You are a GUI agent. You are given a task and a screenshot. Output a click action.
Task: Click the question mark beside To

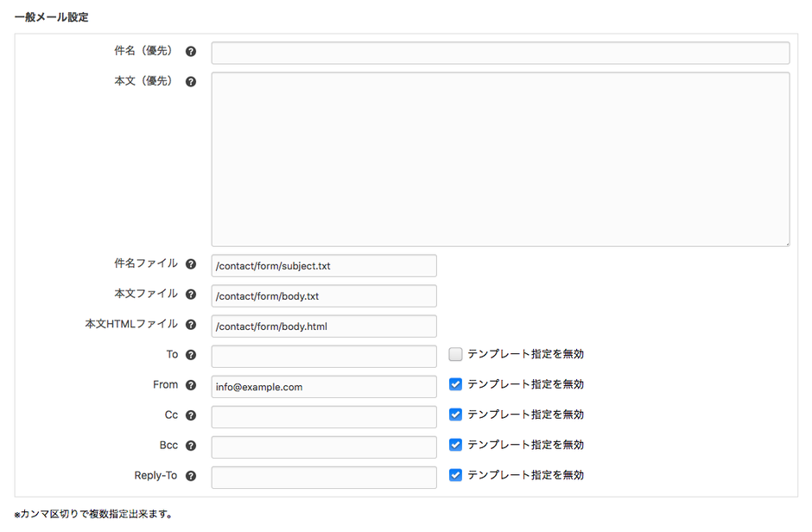[191, 355]
